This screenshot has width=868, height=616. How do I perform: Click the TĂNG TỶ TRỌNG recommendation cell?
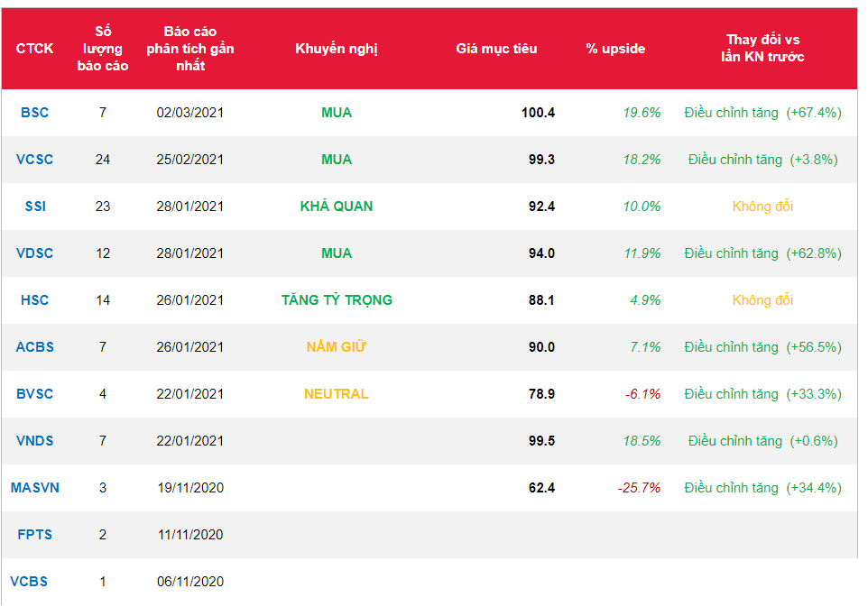(x=336, y=300)
